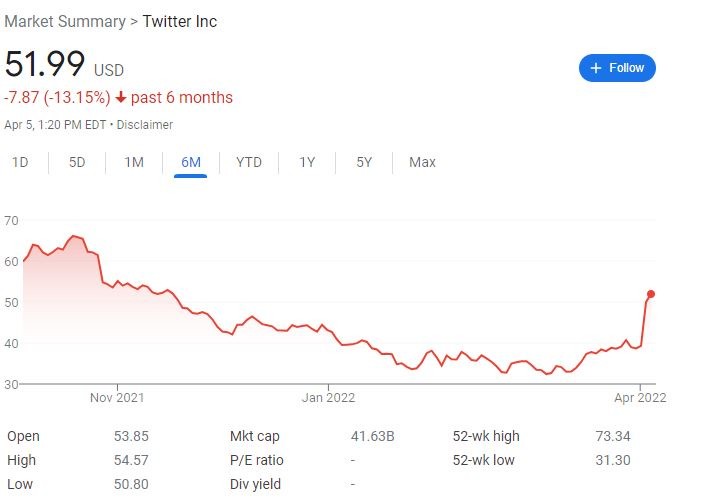Select the Max time range tab
706x501 pixels.
click(422, 162)
